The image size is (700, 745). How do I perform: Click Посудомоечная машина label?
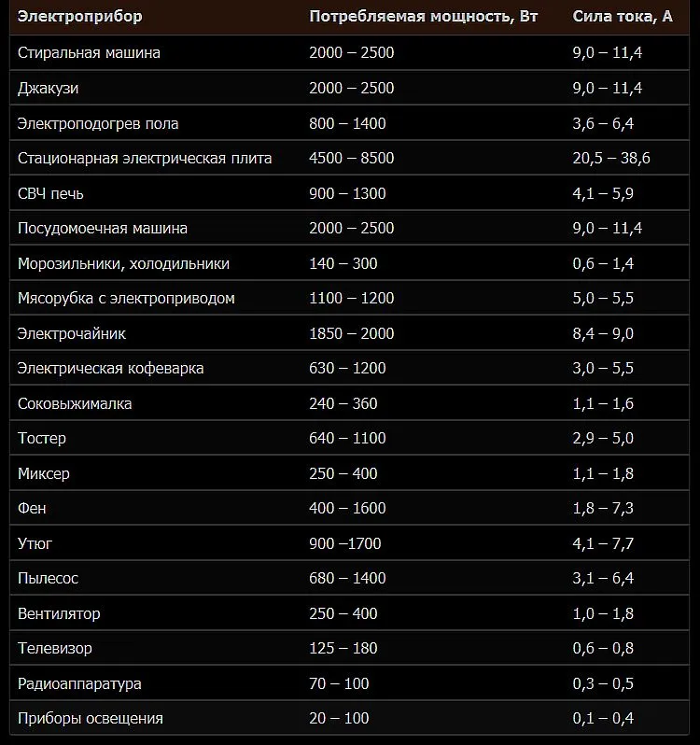103,228
